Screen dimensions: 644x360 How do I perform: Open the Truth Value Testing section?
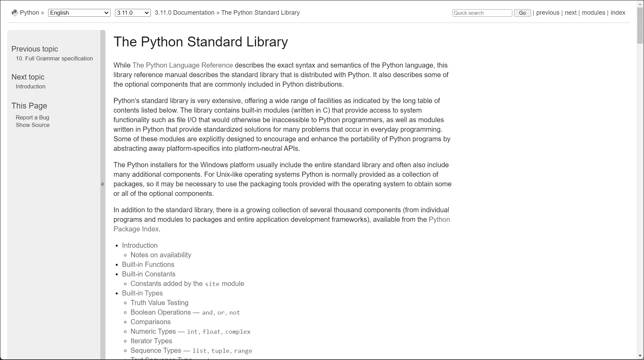tap(159, 303)
